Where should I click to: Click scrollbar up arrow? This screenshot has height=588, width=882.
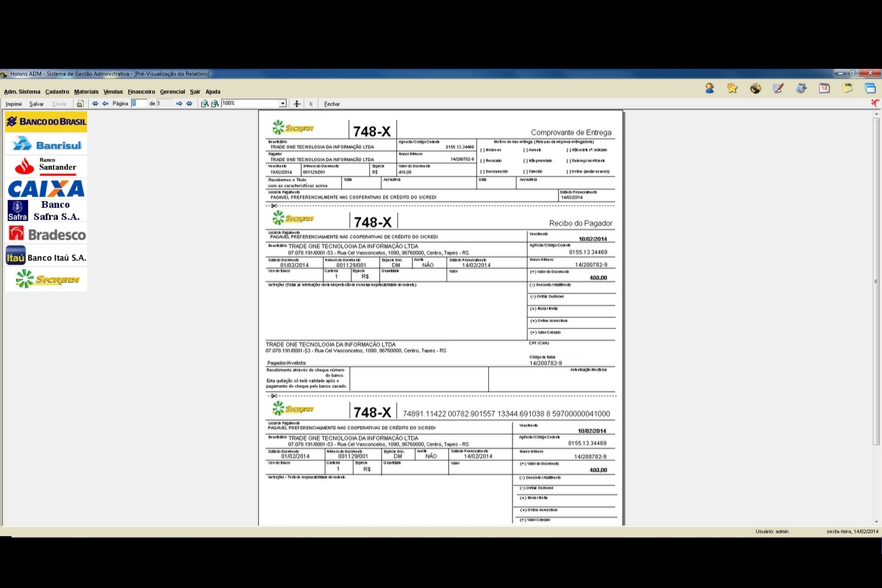coord(876,114)
